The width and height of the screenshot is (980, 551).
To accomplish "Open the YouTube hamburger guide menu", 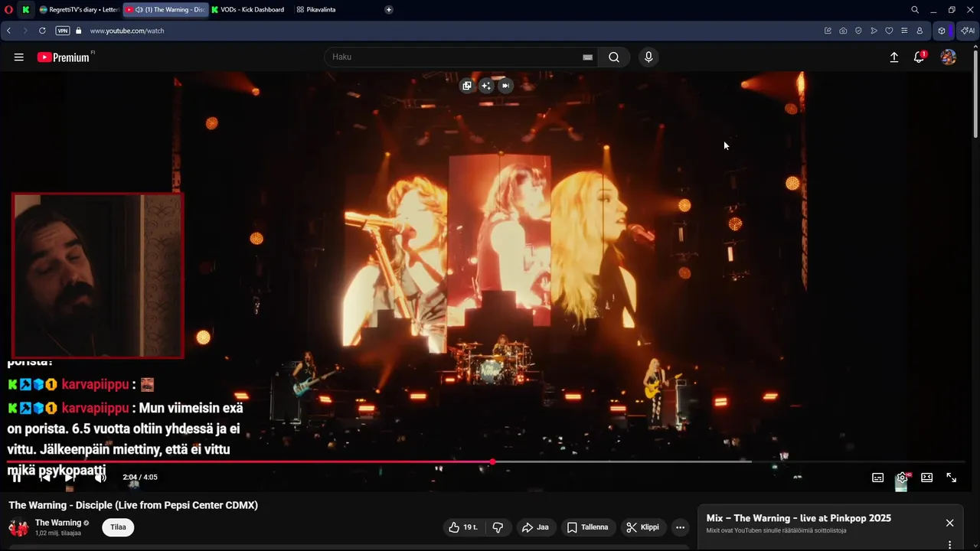I will (19, 57).
